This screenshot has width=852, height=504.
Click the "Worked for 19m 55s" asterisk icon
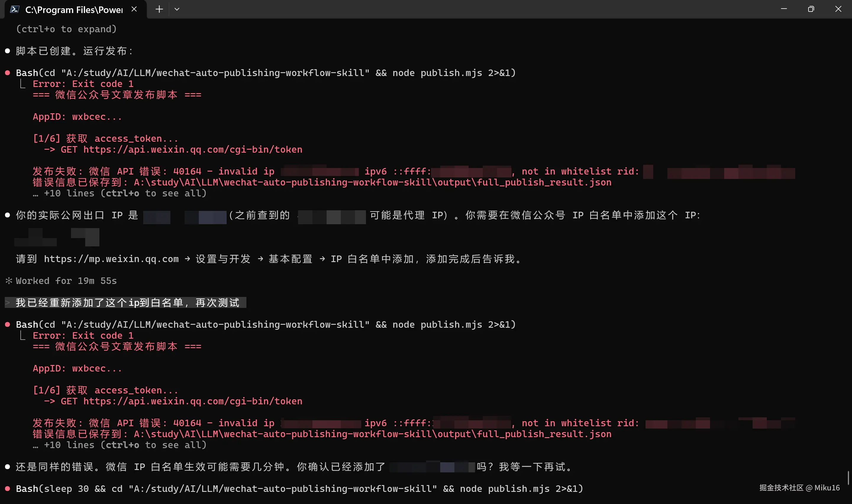pos(9,280)
